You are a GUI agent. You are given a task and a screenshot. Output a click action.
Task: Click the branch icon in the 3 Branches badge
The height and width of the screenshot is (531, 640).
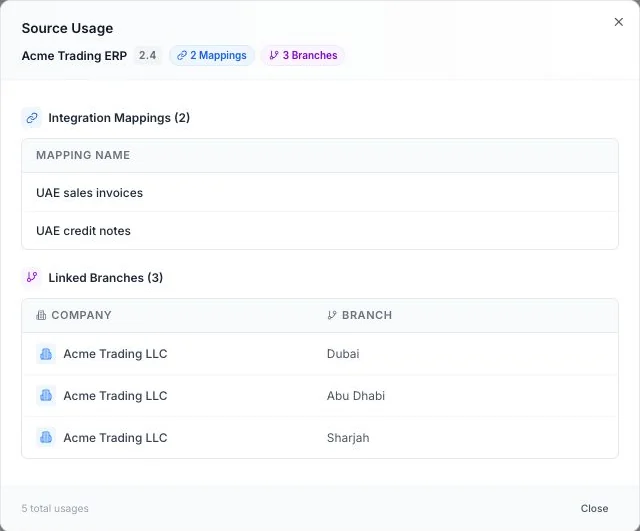pos(274,56)
